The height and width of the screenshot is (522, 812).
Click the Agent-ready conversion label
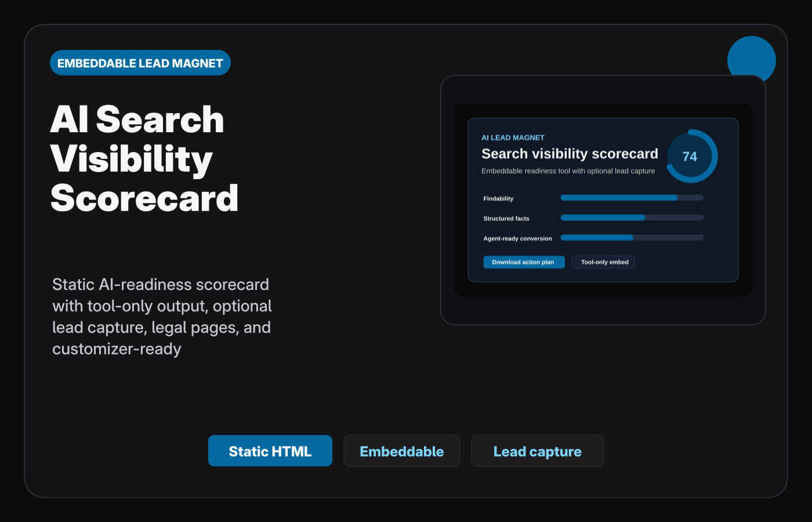click(517, 238)
